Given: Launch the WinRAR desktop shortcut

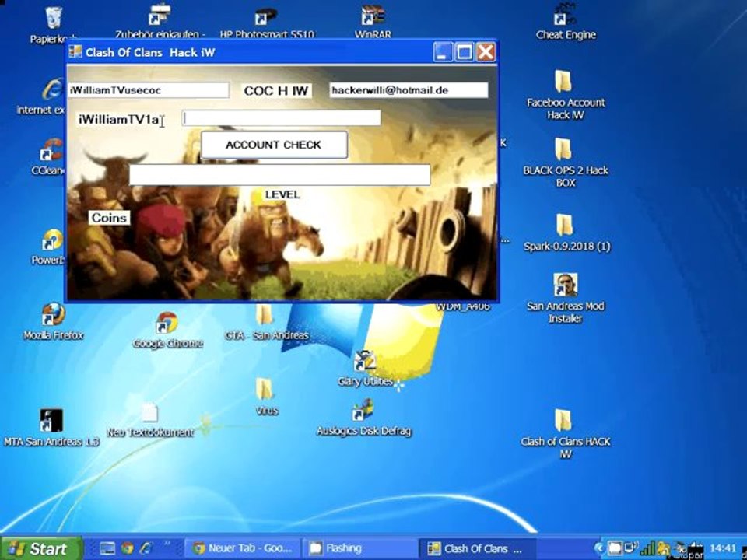Looking at the screenshot, I should (x=373, y=16).
